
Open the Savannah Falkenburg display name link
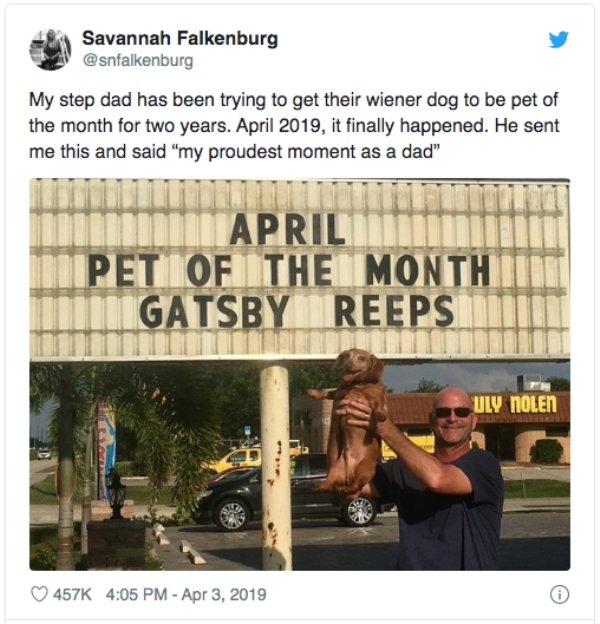point(180,39)
